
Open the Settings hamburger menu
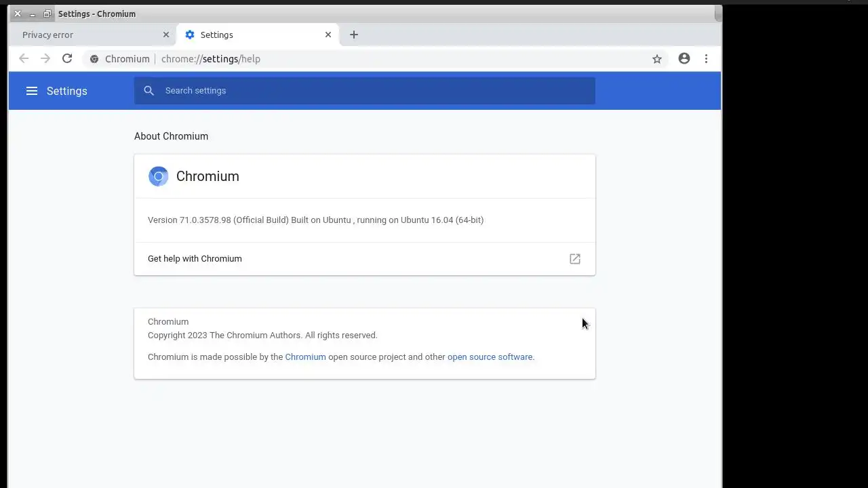point(32,91)
